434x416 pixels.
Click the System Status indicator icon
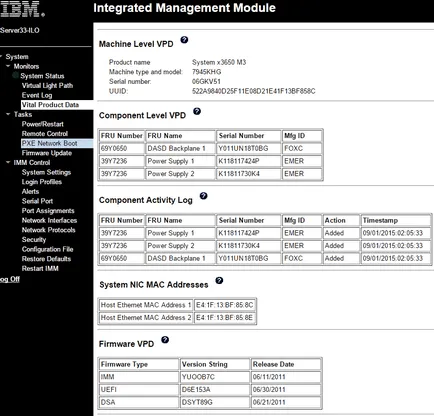click(x=15, y=75)
